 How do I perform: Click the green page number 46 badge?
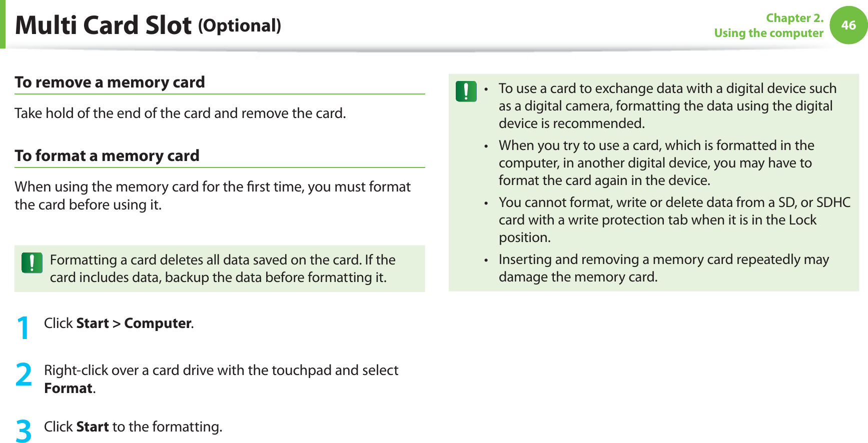coord(848,25)
